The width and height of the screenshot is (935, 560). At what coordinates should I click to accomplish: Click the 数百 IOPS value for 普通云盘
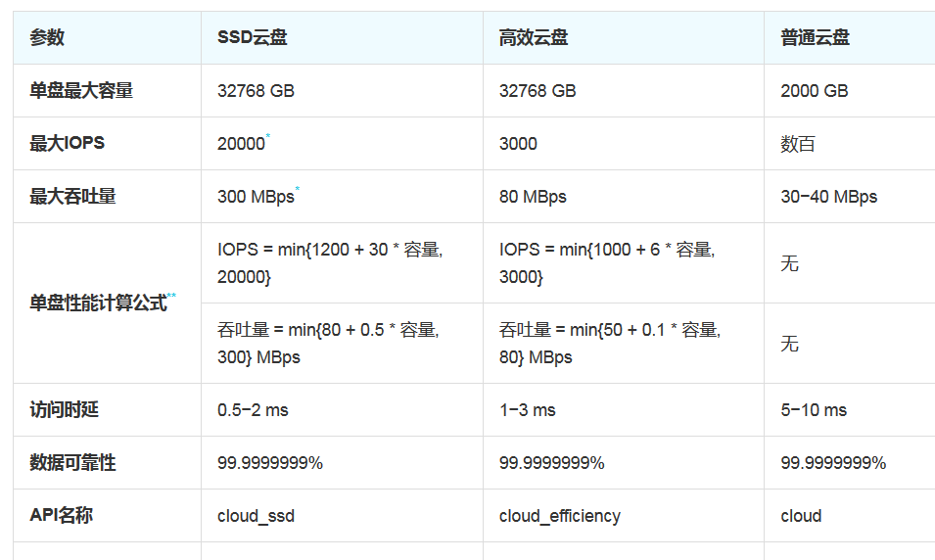point(798,144)
